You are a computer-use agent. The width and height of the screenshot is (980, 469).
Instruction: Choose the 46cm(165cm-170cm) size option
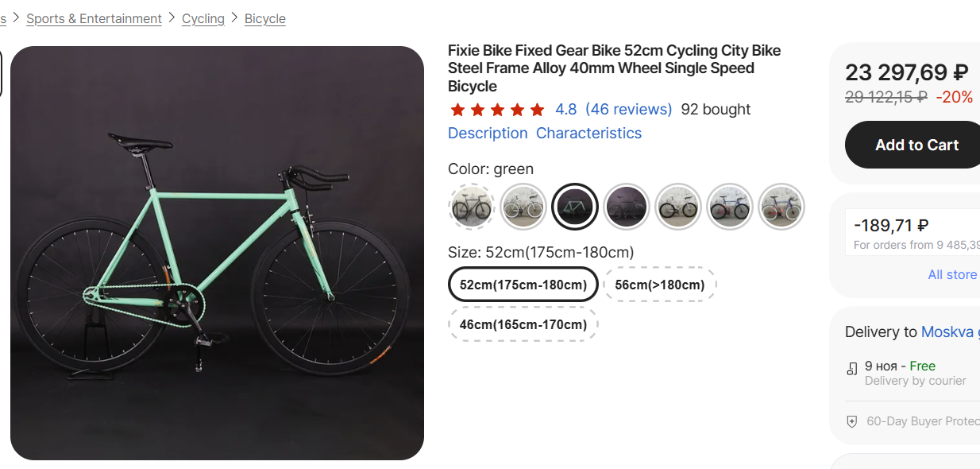pyautogui.click(x=523, y=324)
